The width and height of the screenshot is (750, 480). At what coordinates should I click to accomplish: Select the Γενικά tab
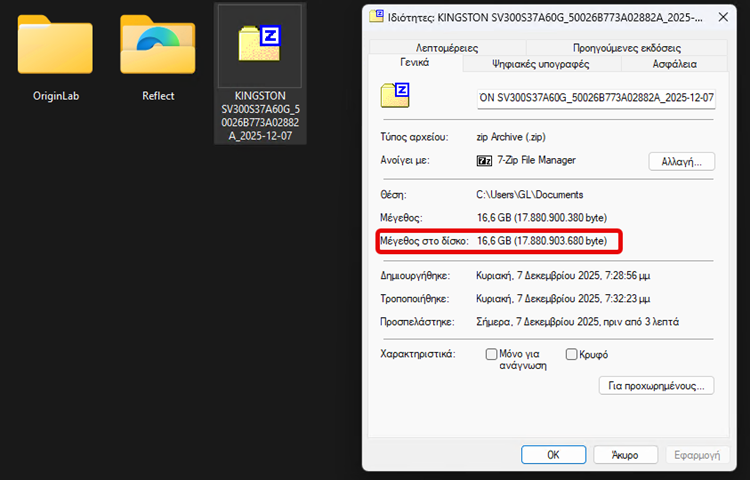point(414,63)
